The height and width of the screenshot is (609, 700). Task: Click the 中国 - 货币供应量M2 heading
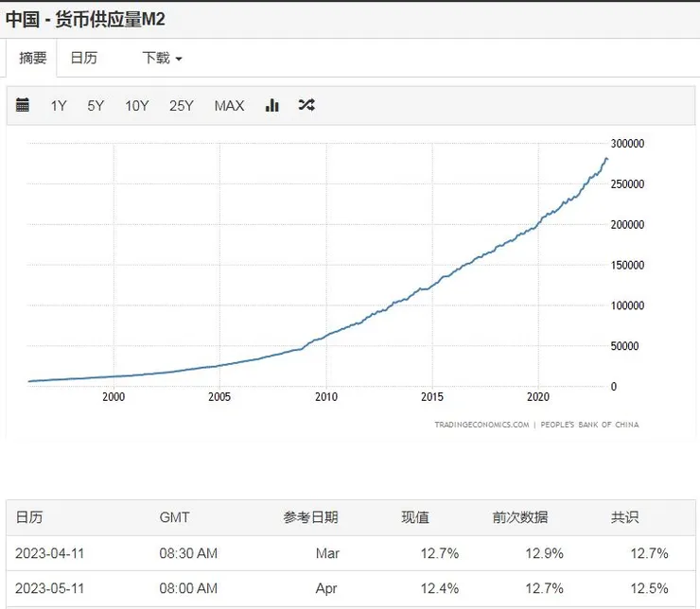click(x=85, y=19)
